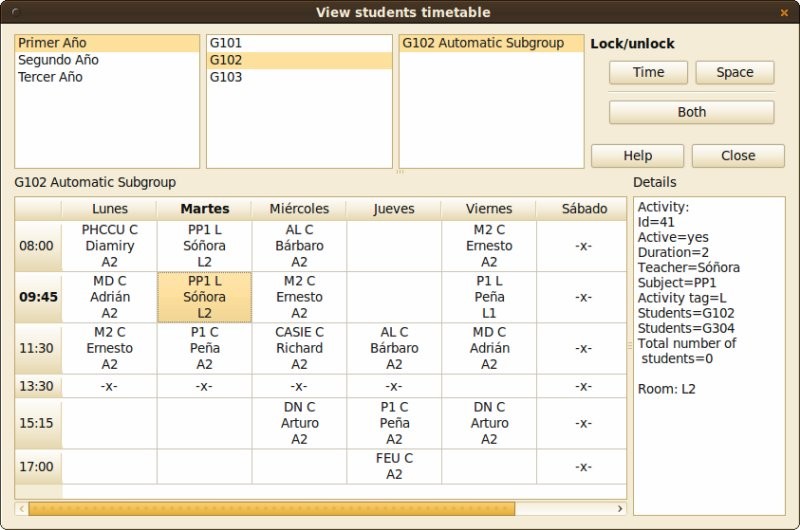Select CASIE C Richard cell

coord(299,348)
